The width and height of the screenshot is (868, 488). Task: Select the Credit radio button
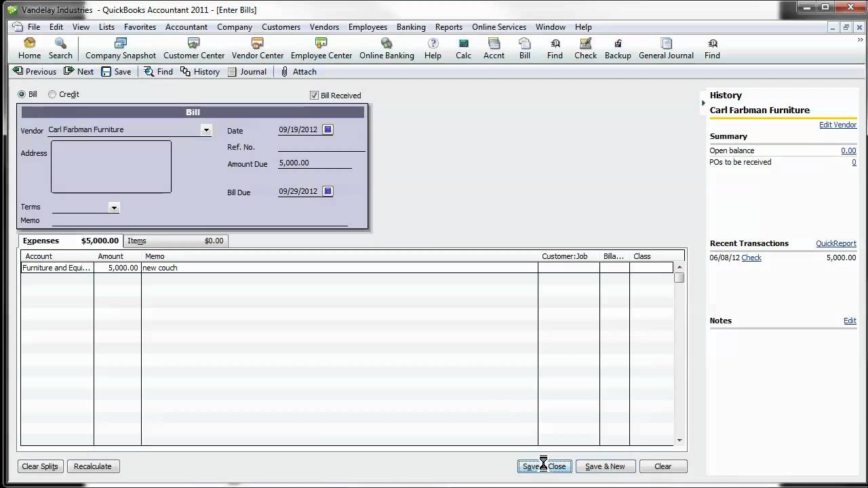(x=52, y=94)
